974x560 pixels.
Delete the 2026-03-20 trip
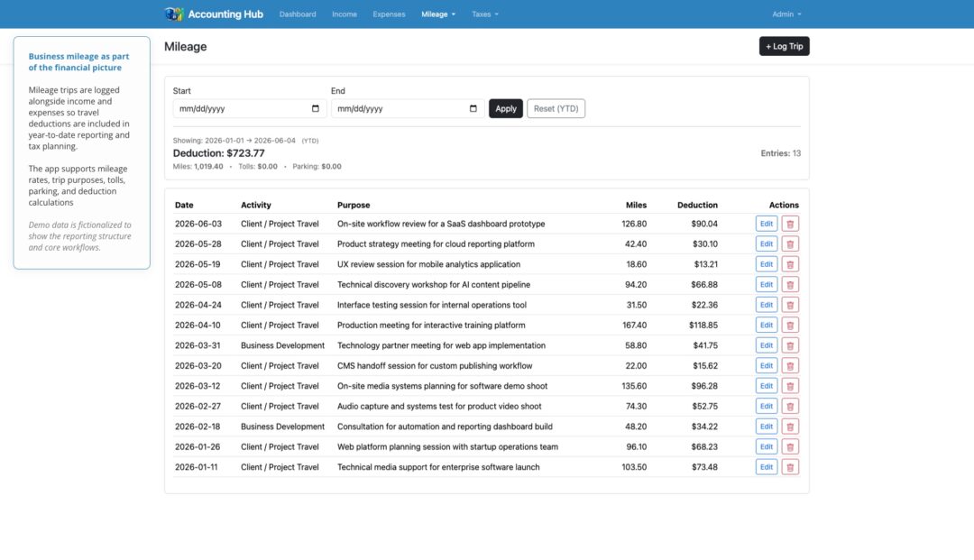point(789,366)
